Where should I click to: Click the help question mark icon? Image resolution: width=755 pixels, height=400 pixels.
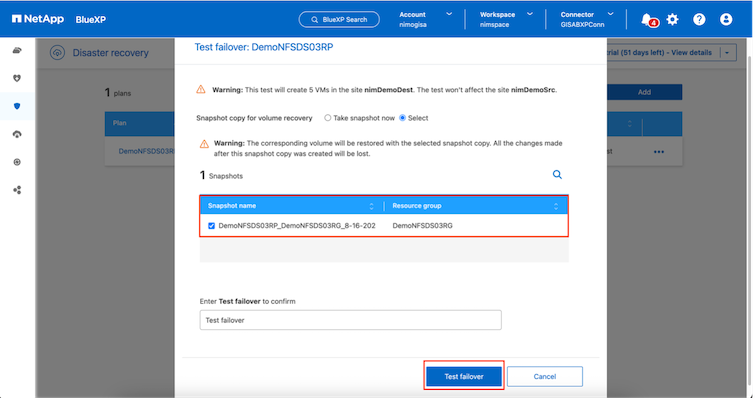(699, 19)
